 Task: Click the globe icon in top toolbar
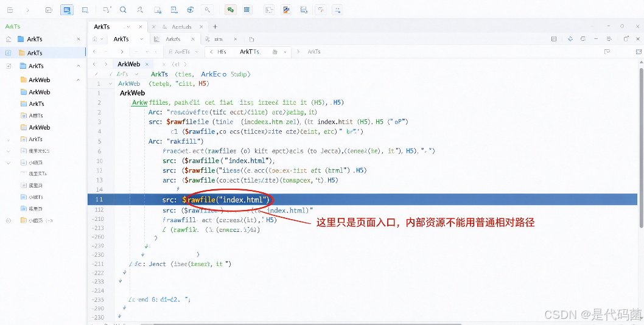pos(190,10)
